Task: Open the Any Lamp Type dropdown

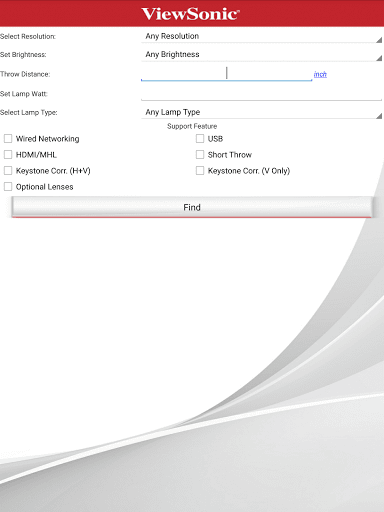Action: coord(262,112)
